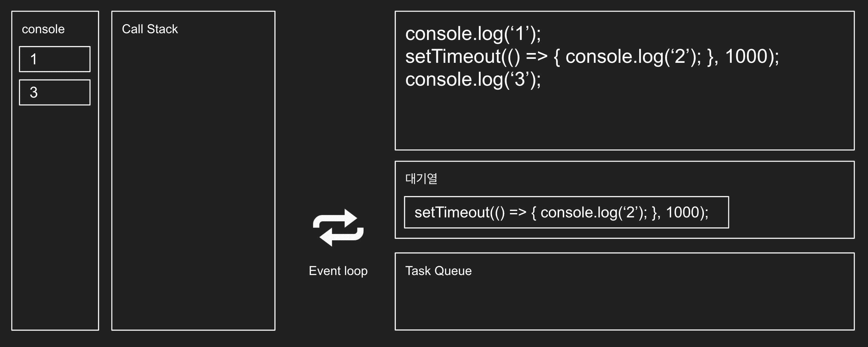Click the setTimeout item box in 대기열

566,212
